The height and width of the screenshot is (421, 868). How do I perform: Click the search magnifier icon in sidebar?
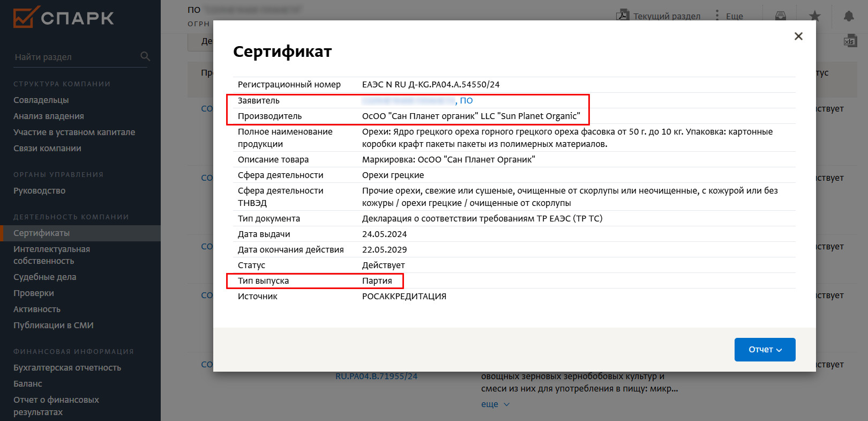click(x=145, y=56)
